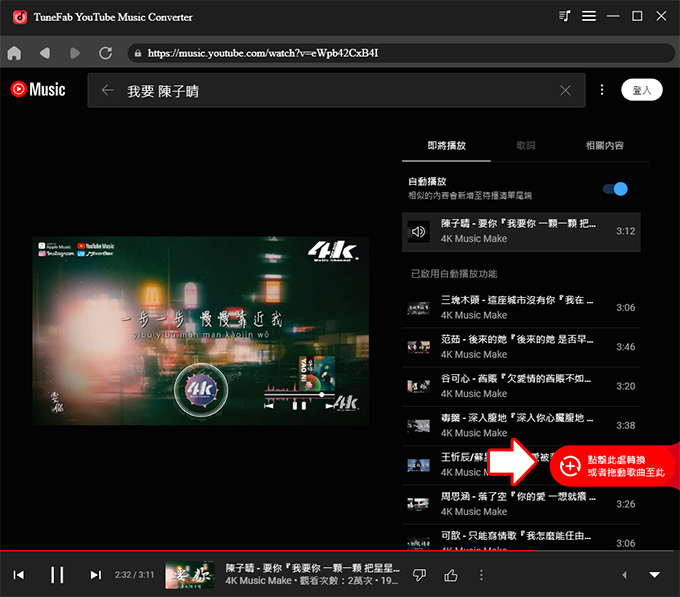Like the current song with thumbs up
Screen dimensions: 680x597
(x=451, y=575)
